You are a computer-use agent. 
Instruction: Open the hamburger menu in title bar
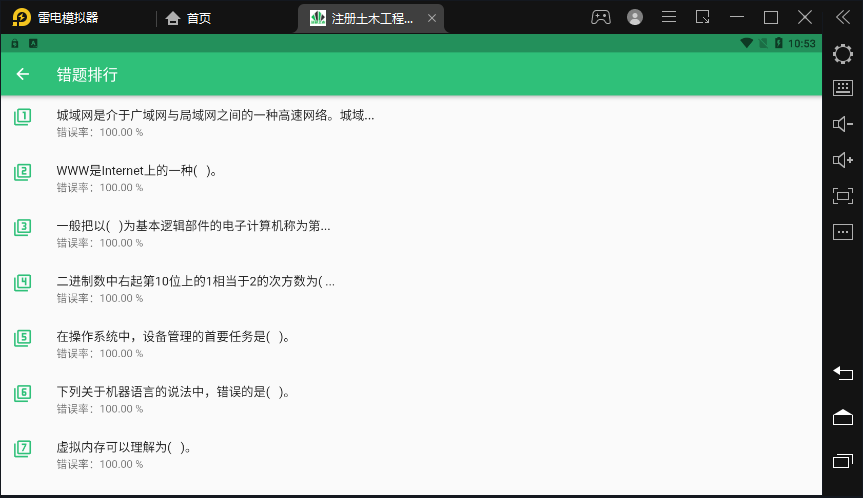tap(669, 17)
